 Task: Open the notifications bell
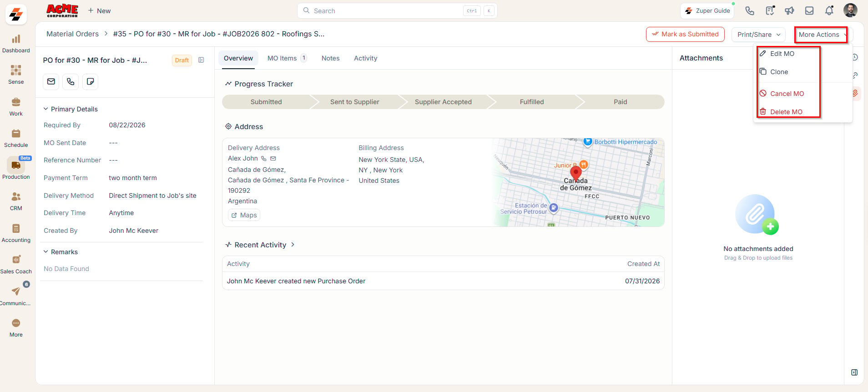829,11
